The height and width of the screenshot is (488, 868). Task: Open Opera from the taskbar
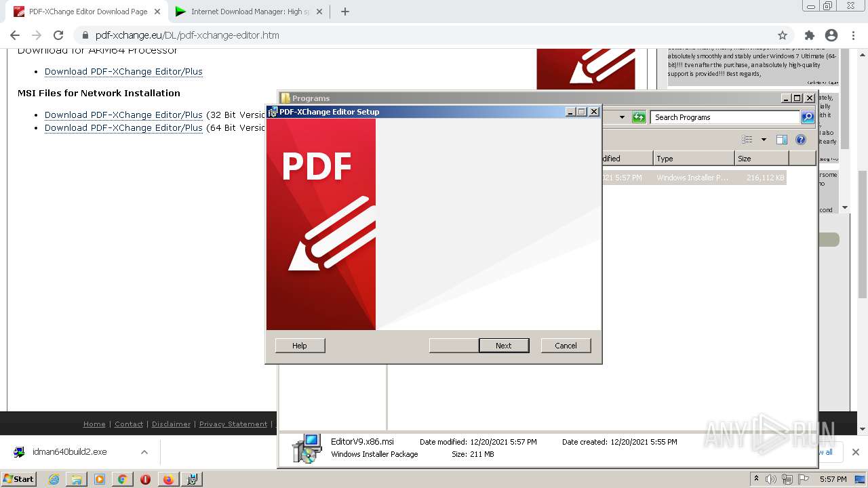[145, 479]
